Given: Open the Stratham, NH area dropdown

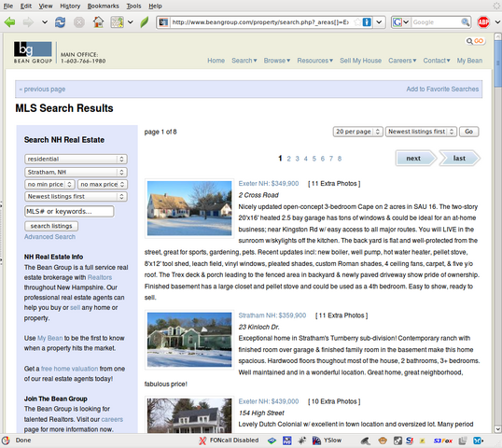Looking at the screenshot, I should pos(76,173).
